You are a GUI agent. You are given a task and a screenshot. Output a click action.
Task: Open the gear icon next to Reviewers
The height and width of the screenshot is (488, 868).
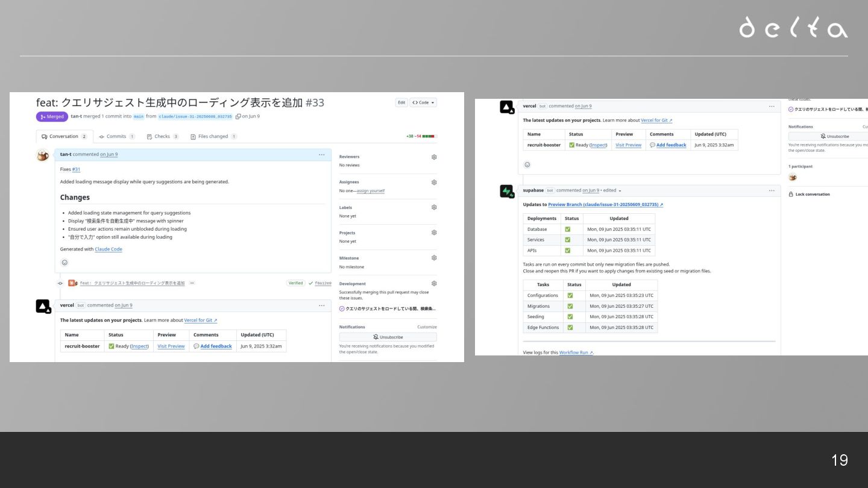click(434, 157)
